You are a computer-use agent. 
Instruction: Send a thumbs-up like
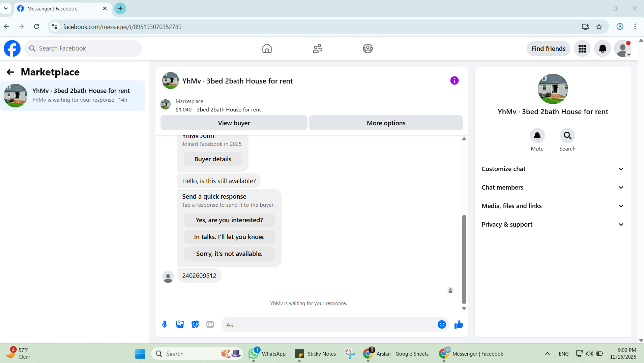click(x=459, y=324)
